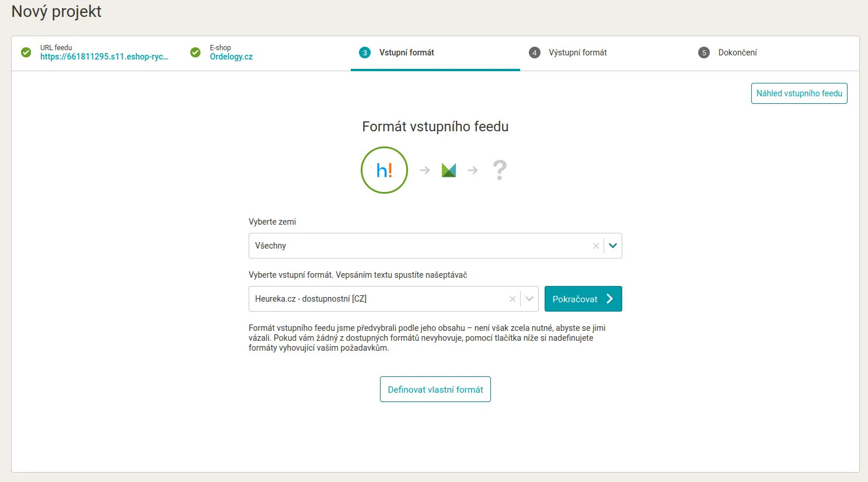This screenshot has width=868, height=482.
Task: Open Náhled vstupního feedu preview
Action: (799, 93)
